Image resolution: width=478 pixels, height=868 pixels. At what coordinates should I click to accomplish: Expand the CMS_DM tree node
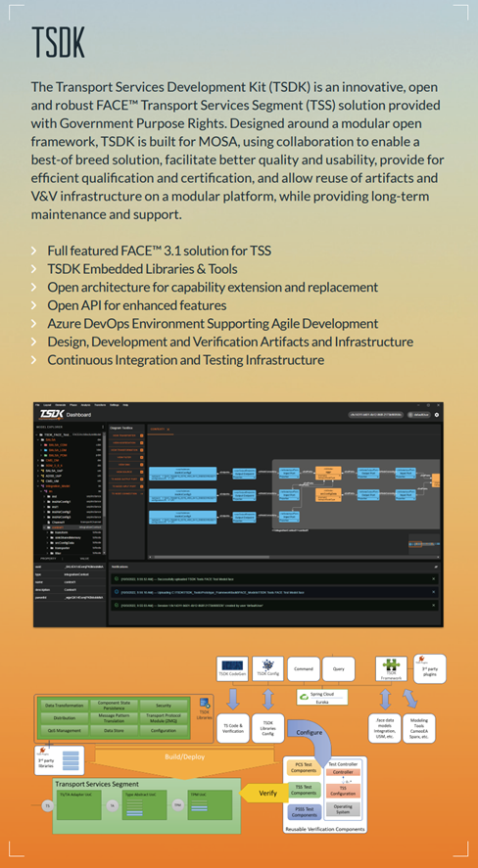click(37, 460)
